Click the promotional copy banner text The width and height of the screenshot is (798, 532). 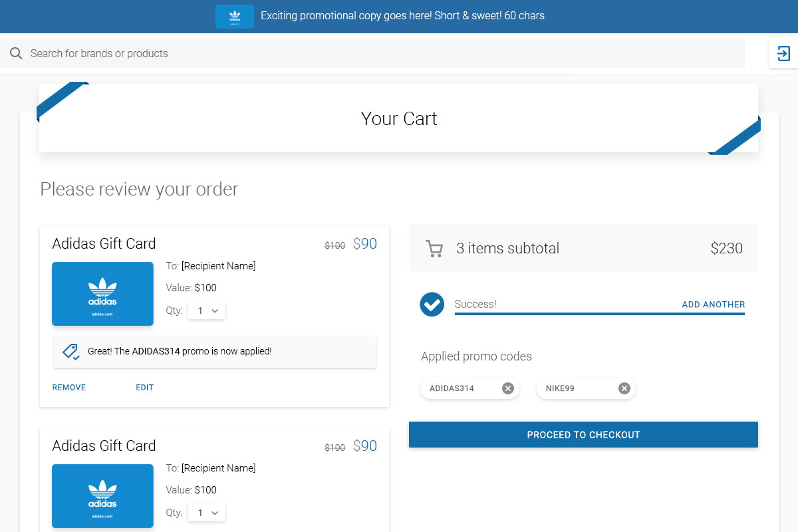point(402,16)
